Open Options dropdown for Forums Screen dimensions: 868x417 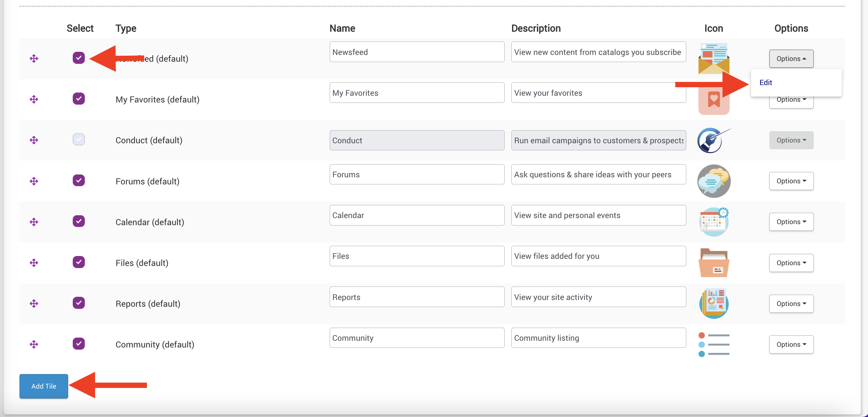(791, 181)
